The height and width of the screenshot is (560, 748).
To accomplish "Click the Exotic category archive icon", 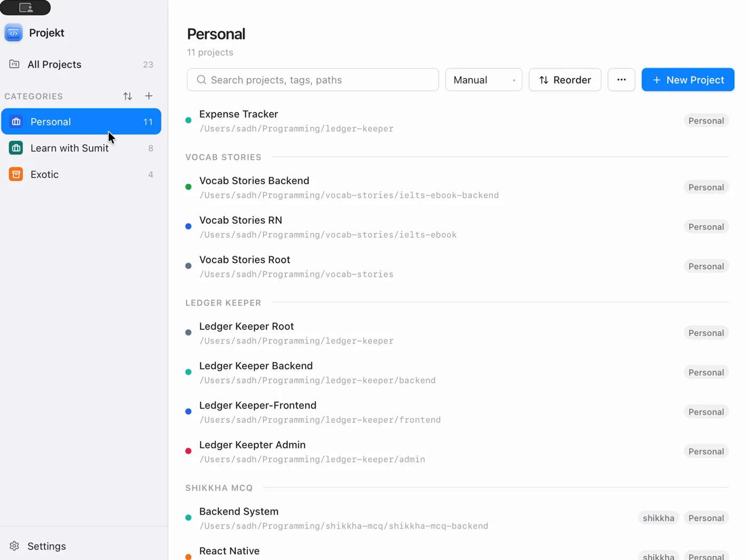I will [x=16, y=174].
